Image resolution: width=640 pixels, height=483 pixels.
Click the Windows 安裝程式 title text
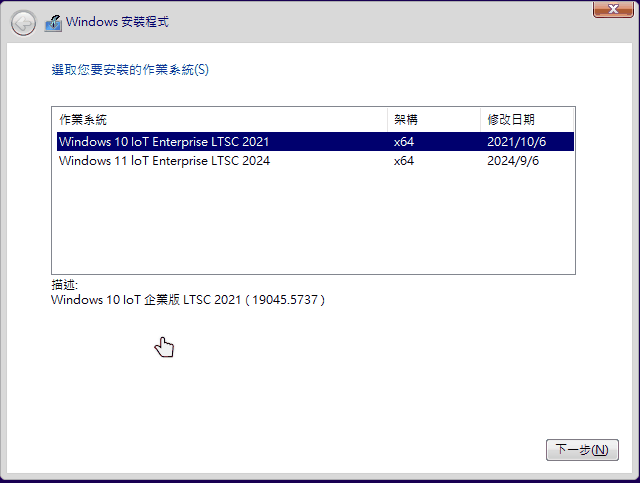pyautogui.click(x=117, y=22)
